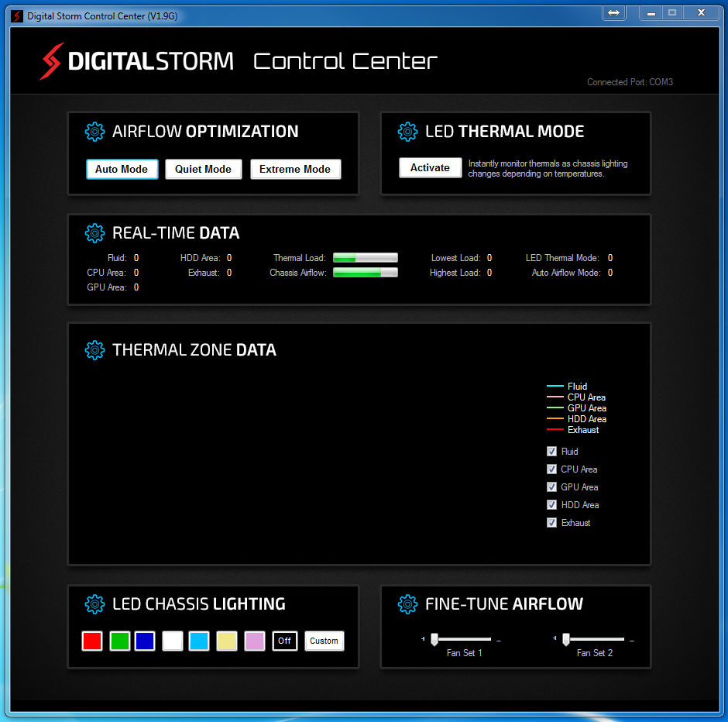728x722 pixels.
Task: Open the LED Thermal Mode settings gear
Action: (x=408, y=132)
